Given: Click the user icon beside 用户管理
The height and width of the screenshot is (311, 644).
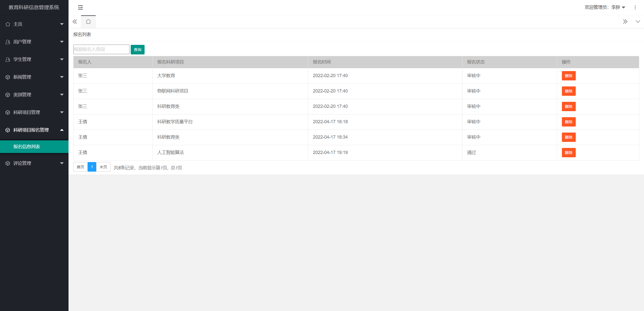Looking at the screenshot, I should point(8,42).
